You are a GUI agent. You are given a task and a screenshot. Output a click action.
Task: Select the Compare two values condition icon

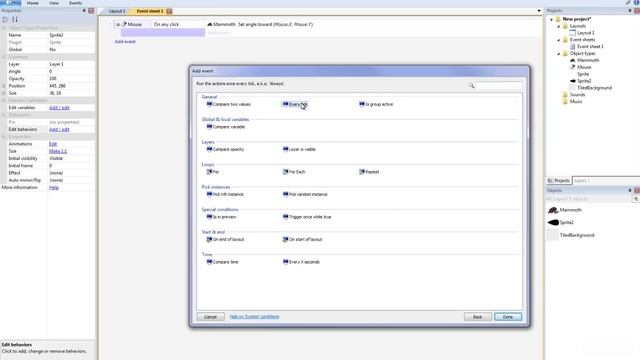[209, 104]
